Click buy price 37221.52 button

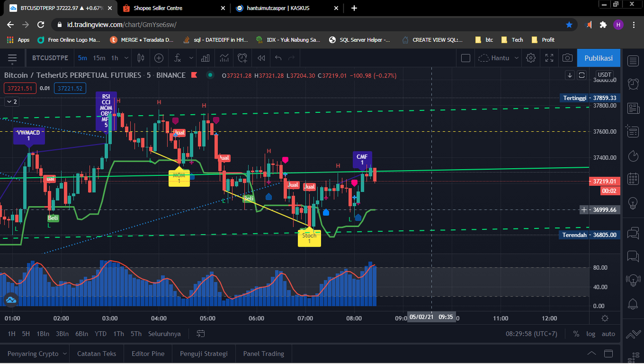pyautogui.click(x=70, y=88)
